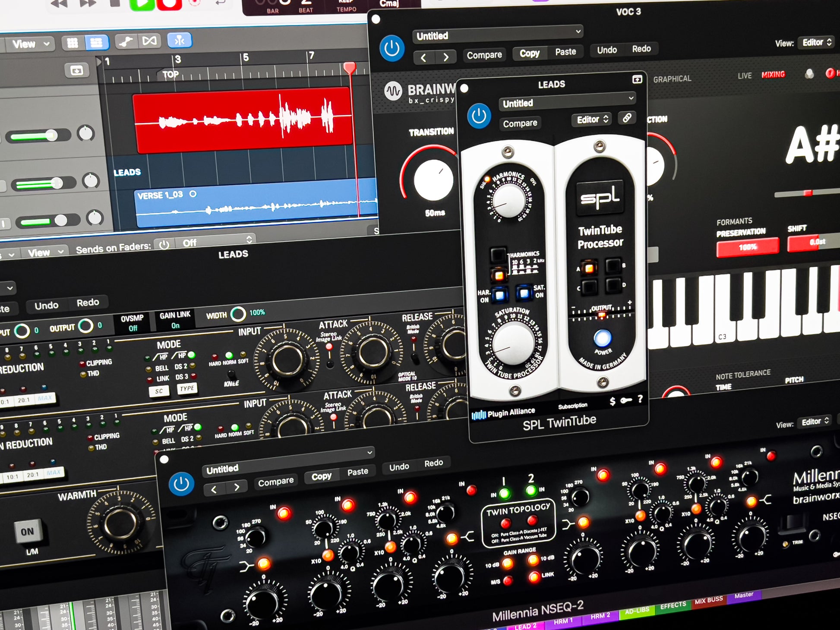840x630 pixels.
Task: Click the automation curve icon in toolbar
Action: 126,42
